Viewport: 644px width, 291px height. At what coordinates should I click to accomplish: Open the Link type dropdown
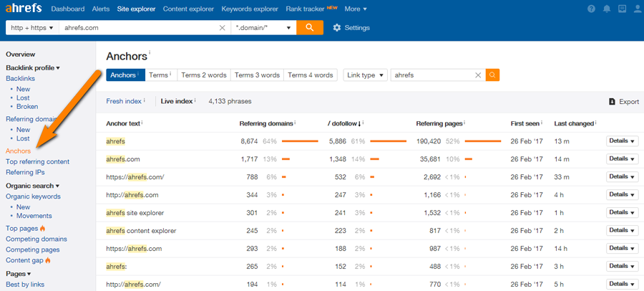[365, 75]
